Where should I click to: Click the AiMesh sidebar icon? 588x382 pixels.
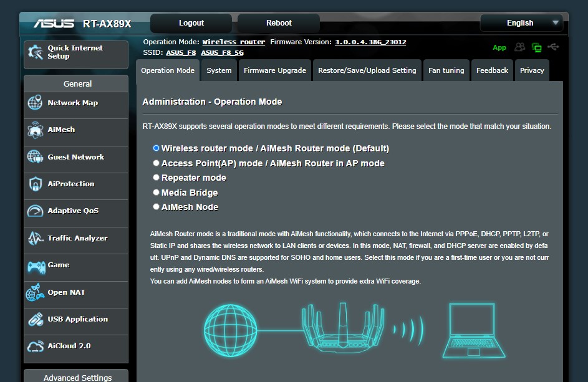click(x=35, y=130)
